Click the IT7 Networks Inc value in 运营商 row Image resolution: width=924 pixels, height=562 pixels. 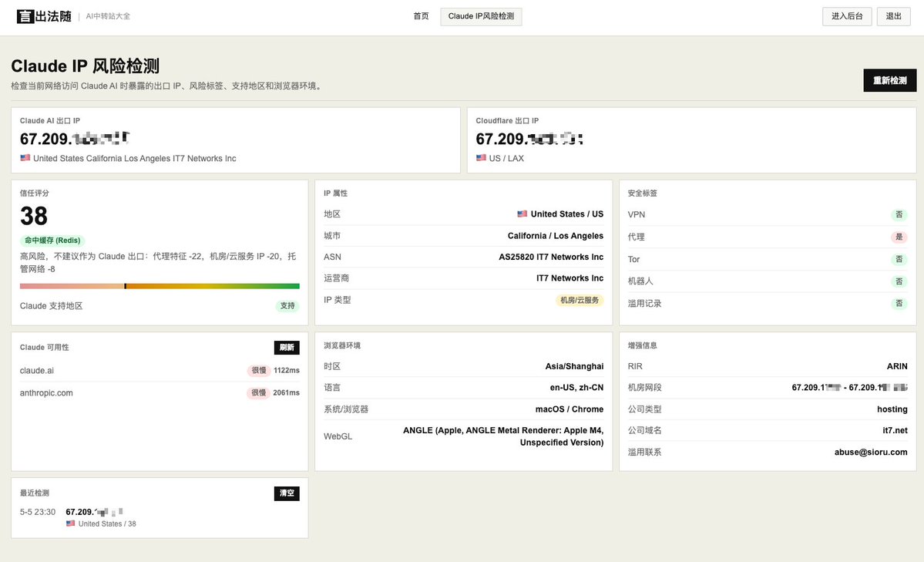(x=570, y=278)
